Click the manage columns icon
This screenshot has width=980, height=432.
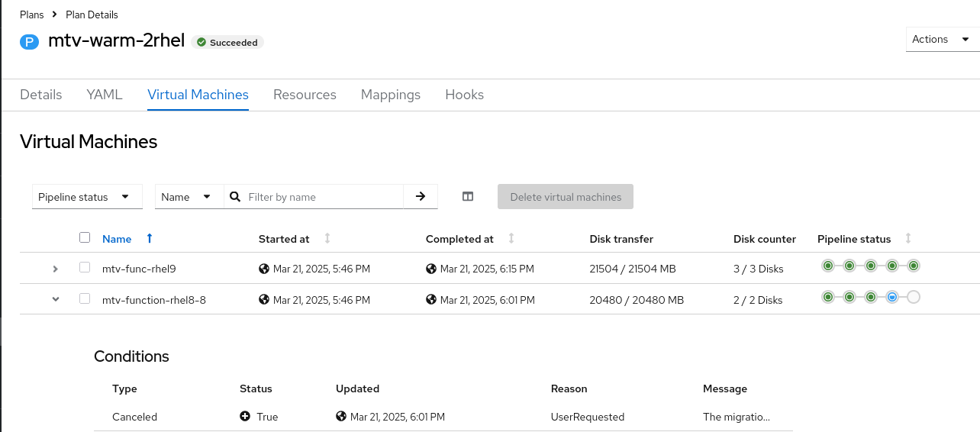(468, 196)
